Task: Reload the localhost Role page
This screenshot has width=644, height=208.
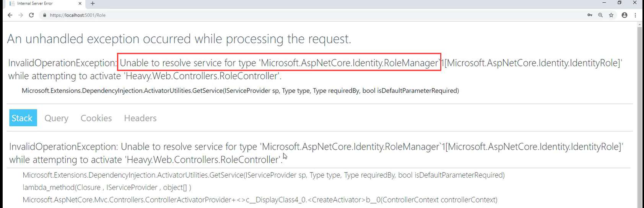Action: click(x=31, y=15)
